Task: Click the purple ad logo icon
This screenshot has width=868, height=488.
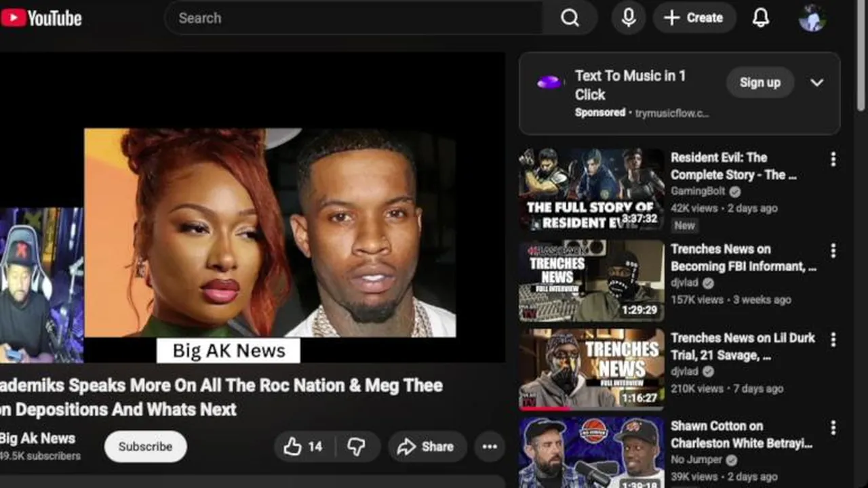Action: tap(549, 83)
